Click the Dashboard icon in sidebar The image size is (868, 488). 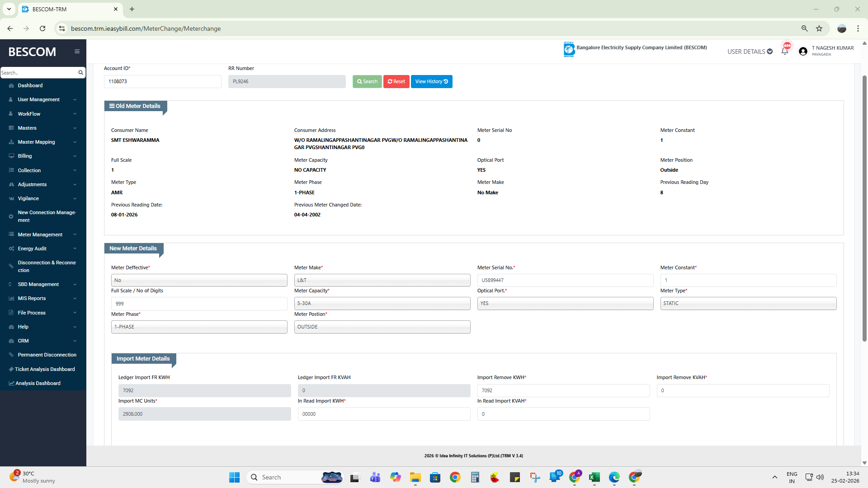(11, 85)
